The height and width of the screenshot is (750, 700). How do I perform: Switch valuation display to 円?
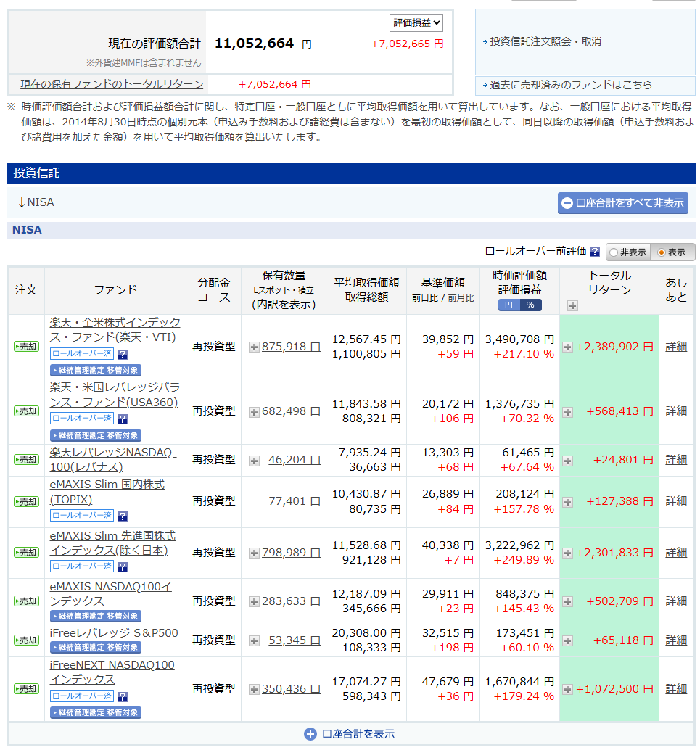(508, 305)
